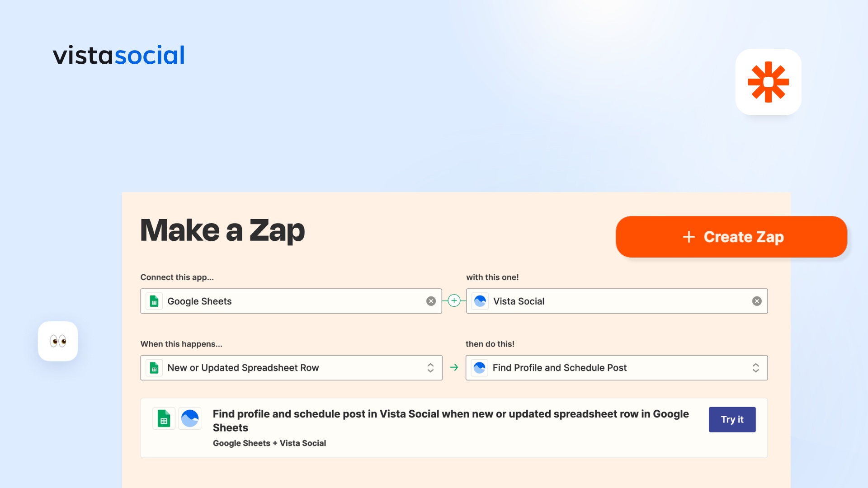Toggle open the spreadsheet row trigger options
Viewport: 868px width, 488px height.
click(x=430, y=367)
